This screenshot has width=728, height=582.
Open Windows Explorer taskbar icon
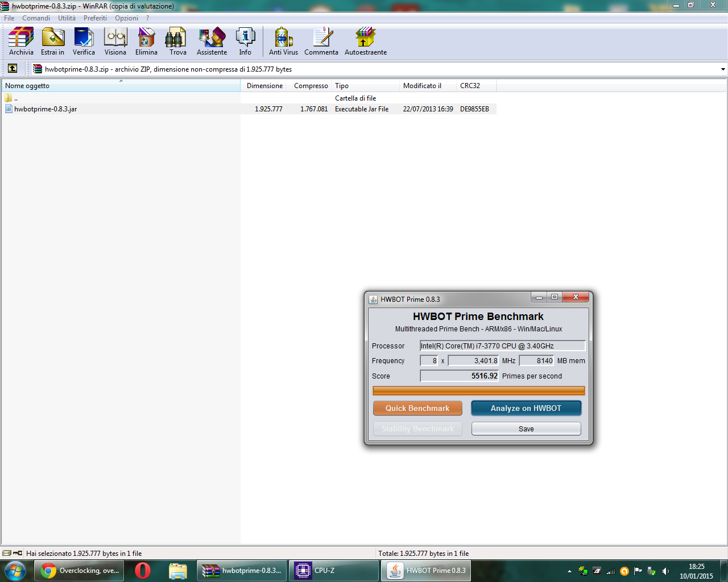177,571
